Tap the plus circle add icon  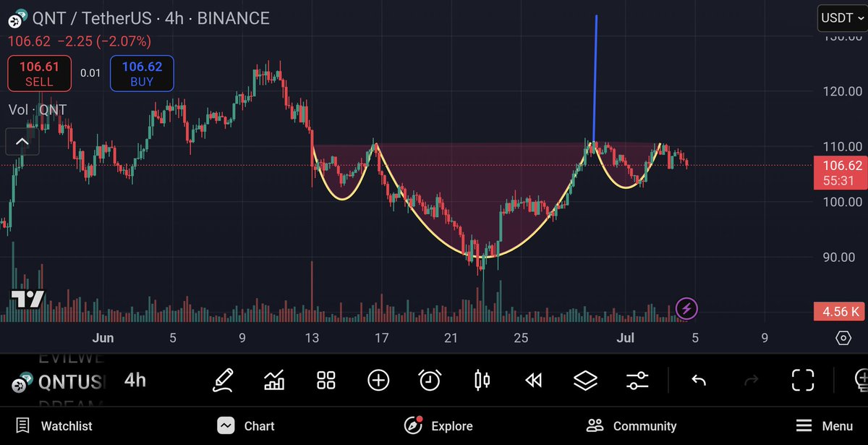coord(378,380)
